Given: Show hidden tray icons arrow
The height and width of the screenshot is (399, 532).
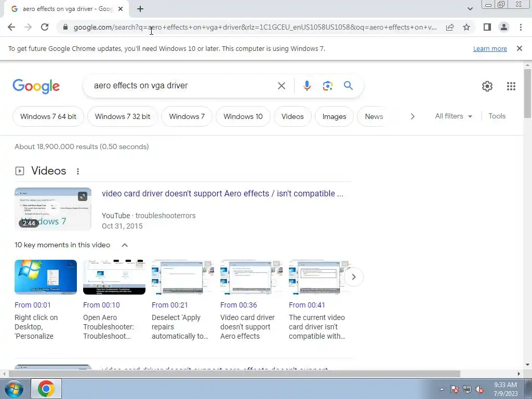Looking at the screenshot, I should coord(442,389).
